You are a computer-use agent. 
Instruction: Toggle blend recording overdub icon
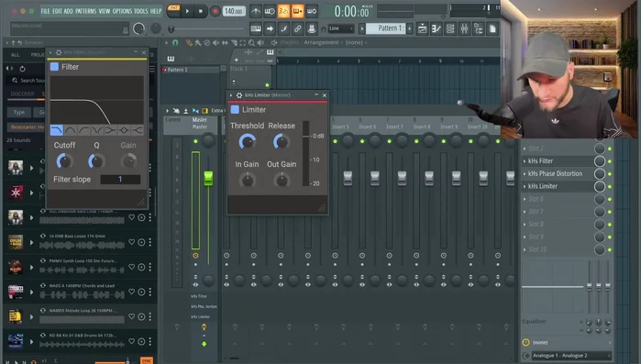(297, 11)
